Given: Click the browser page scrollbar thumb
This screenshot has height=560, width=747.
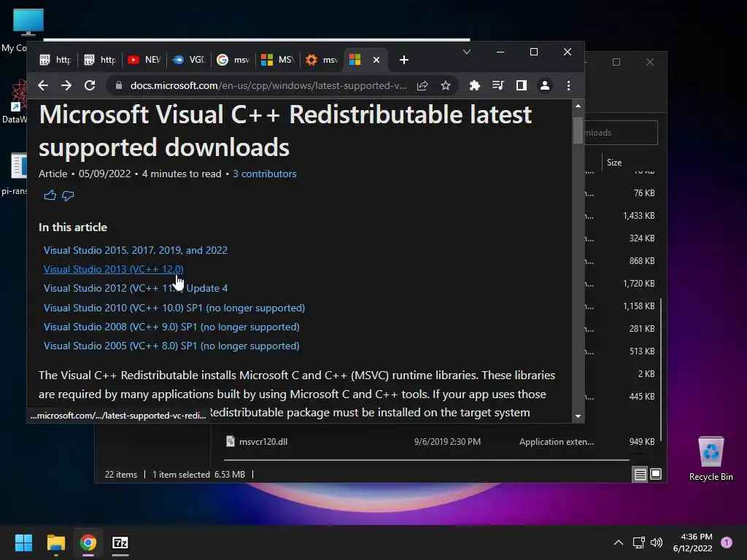Looking at the screenshot, I should click(578, 129).
